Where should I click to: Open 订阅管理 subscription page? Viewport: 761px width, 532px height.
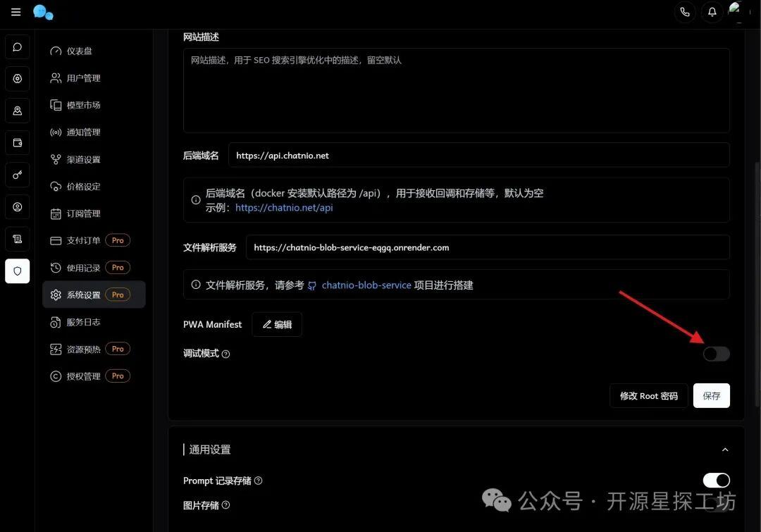[x=94, y=214]
